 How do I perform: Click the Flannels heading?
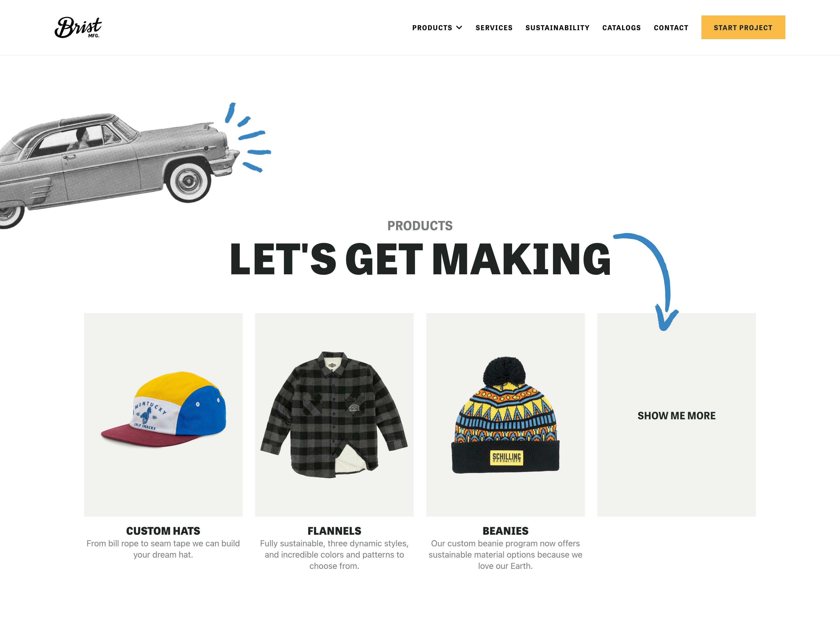point(334,531)
